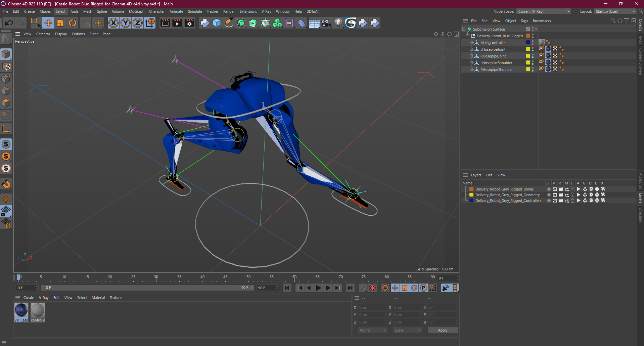Click the Apply button
This screenshot has width=644, height=346.
pos(443,330)
